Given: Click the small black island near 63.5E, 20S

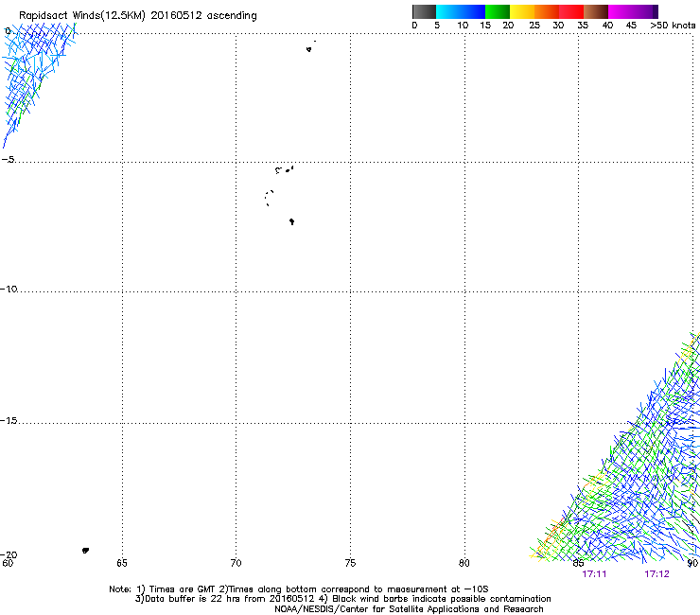Looking at the screenshot, I should coord(85,551).
